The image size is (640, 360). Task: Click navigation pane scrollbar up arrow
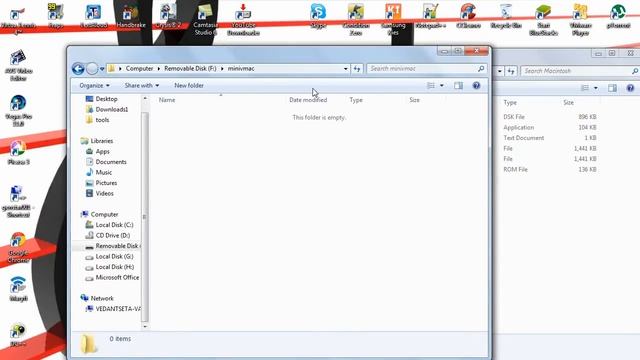145,98
